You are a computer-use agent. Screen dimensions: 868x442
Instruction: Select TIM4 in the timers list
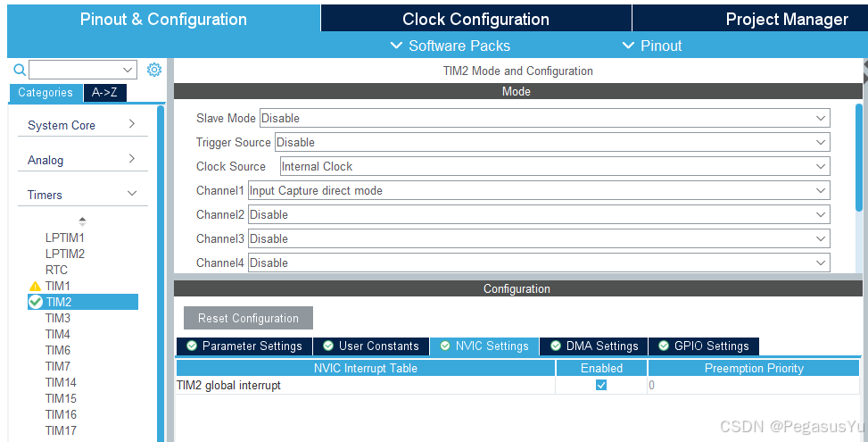pyautogui.click(x=58, y=335)
